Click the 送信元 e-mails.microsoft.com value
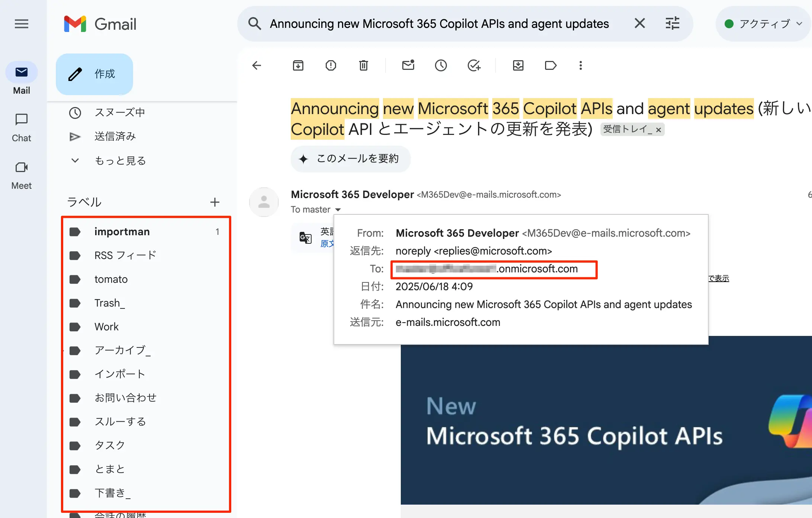The image size is (812, 518). [448, 322]
